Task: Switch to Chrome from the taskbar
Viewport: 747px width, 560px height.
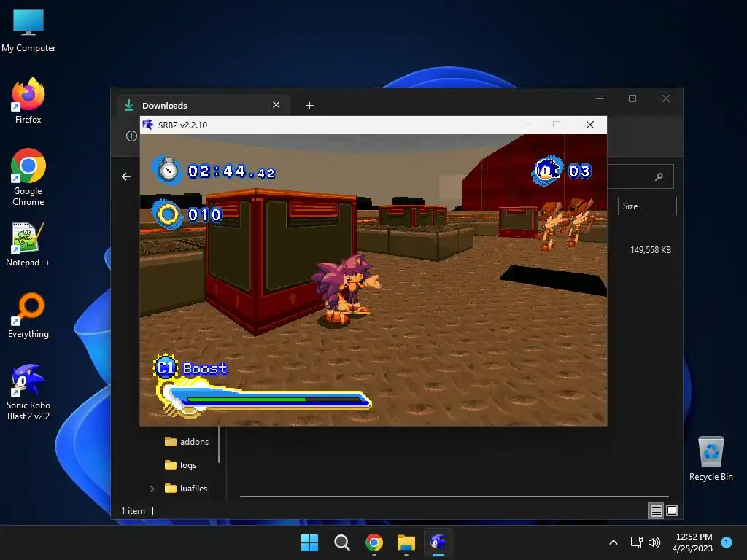Action: point(374,542)
